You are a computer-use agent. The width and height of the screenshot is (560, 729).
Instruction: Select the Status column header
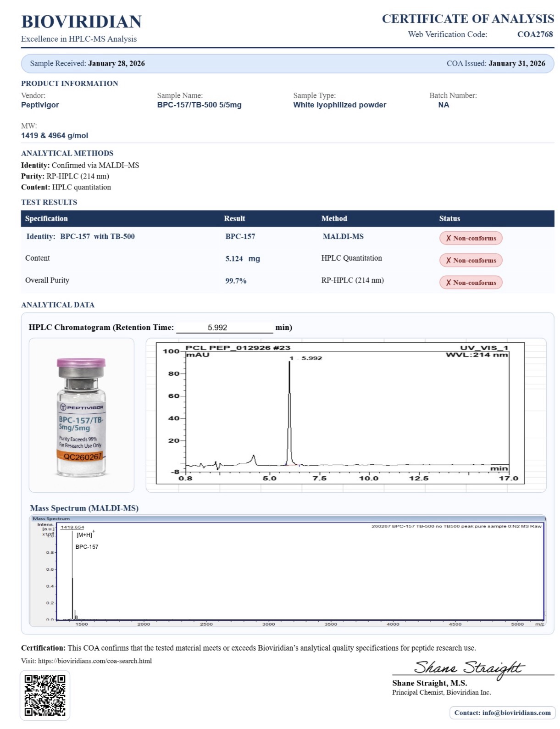point(449,219)
